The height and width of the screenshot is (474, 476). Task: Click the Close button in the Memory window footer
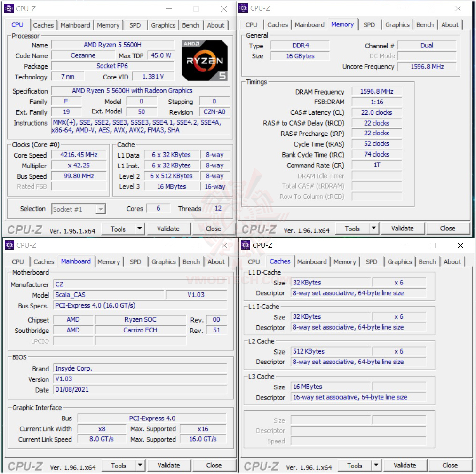click(448, 228)
